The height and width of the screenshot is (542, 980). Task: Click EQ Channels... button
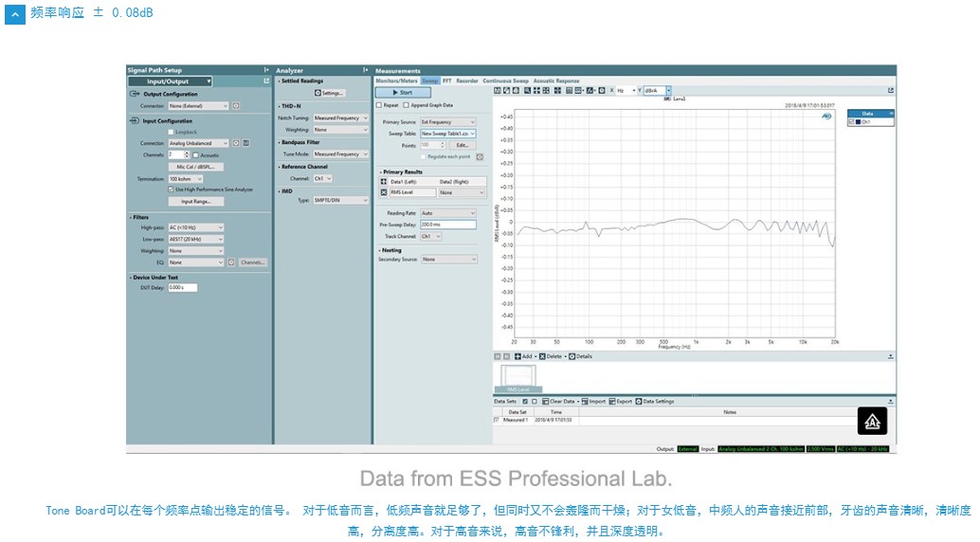pos(252,262)
